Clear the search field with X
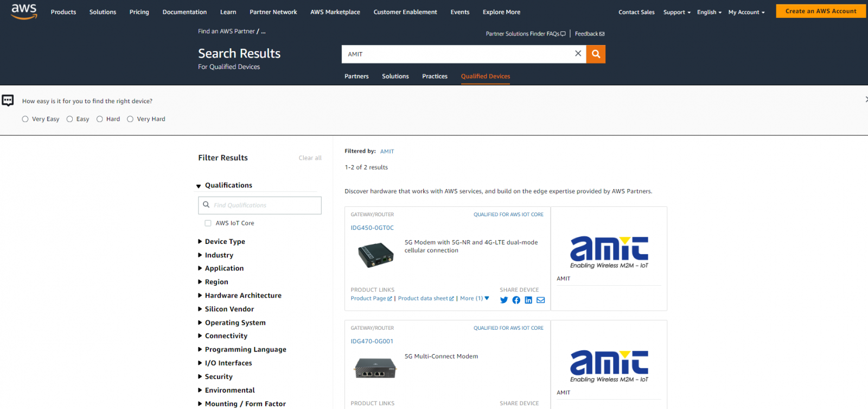868x409 pixels. pos(578,53)
